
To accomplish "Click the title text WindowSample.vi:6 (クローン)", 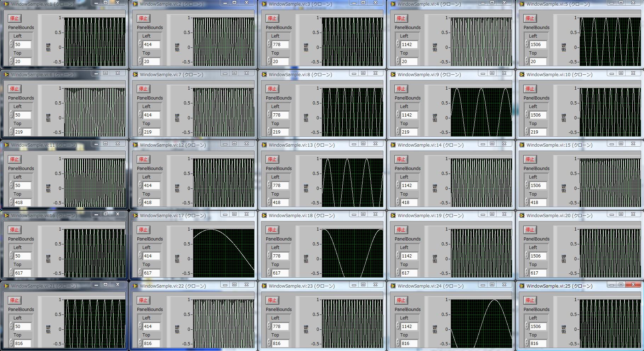I will (x=42, y=75).
